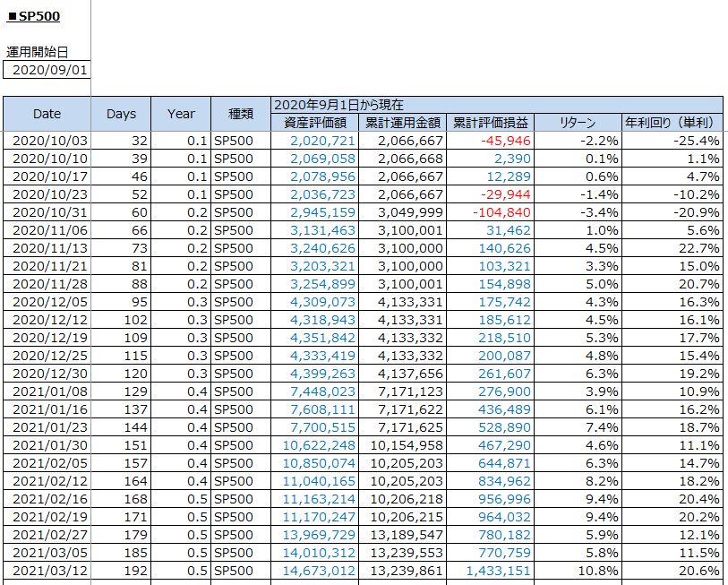Select the リターン column header

click(x=578, y=122)
